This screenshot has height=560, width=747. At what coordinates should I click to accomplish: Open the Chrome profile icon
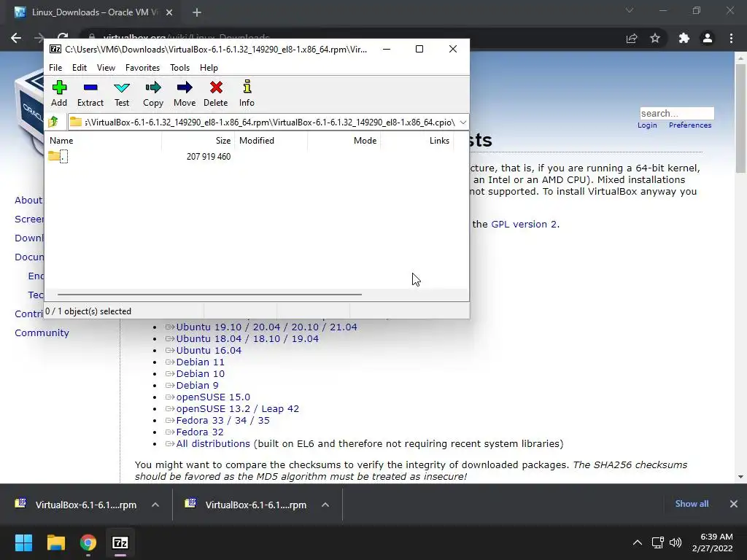pos(708,38)
